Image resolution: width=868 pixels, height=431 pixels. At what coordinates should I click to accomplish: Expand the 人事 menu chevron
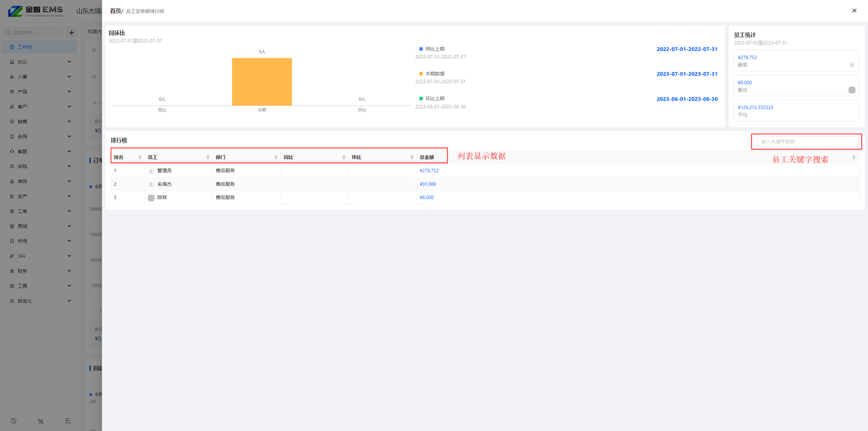69,77
